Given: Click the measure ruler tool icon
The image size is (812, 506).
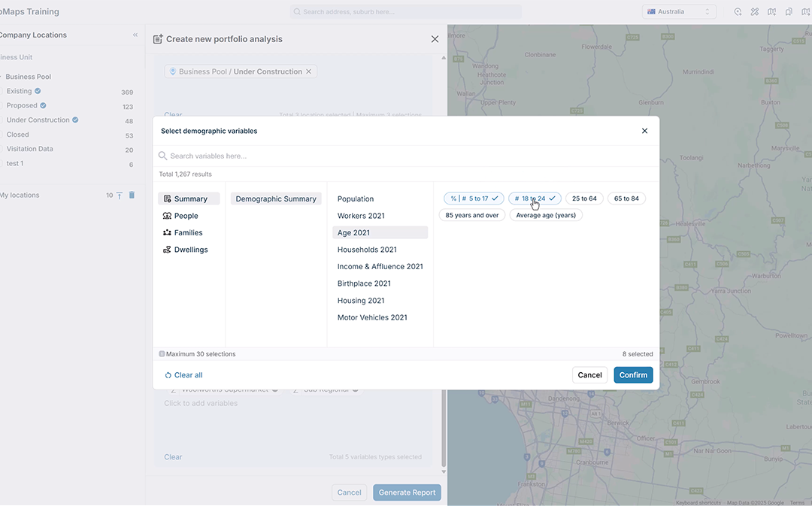Looking at the screenshot, I should click(x=754, y=12).
